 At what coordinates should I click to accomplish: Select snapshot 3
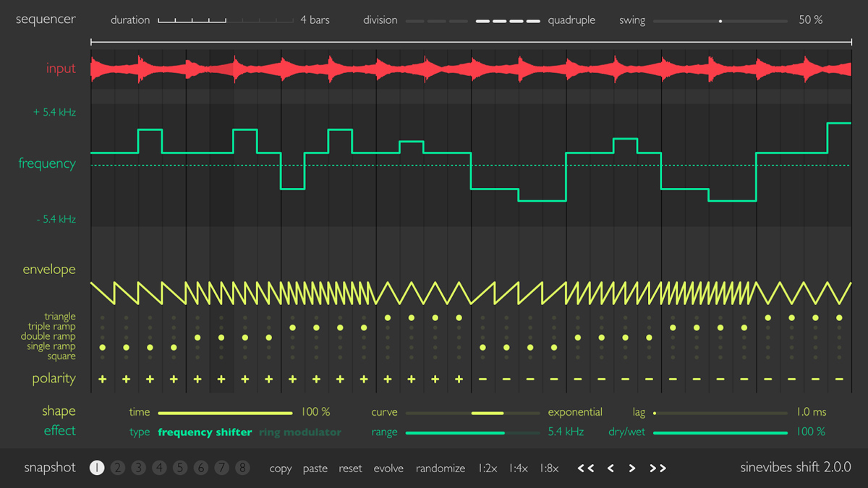tap(138, 468)
